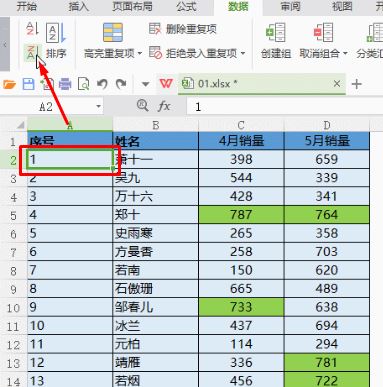
Task: Click 删除重复项 remove duplicates
Action: (183, 29)
